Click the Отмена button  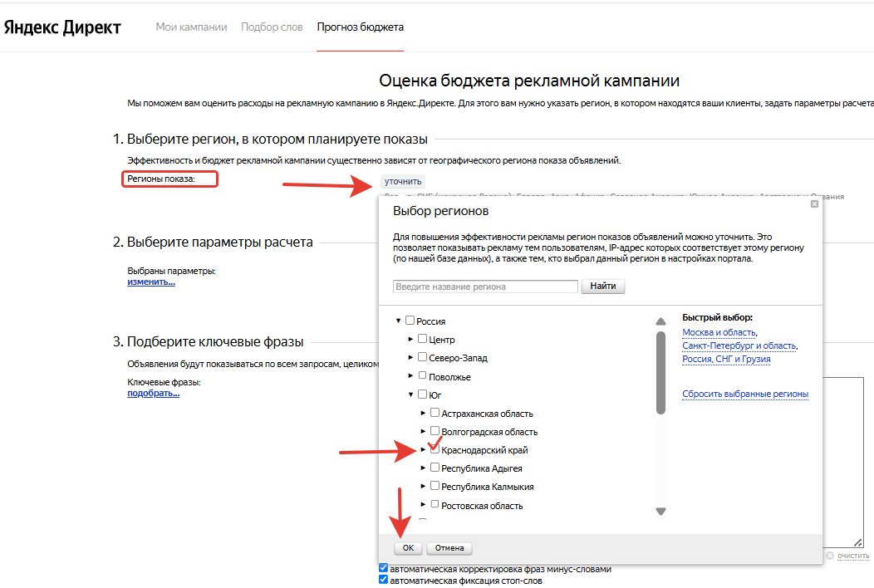pos(449,548)
